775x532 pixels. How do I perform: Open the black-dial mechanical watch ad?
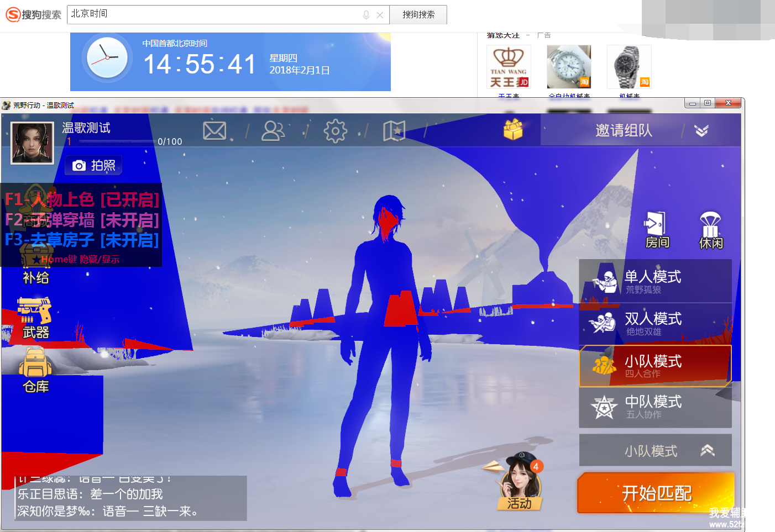coord(629,67)
